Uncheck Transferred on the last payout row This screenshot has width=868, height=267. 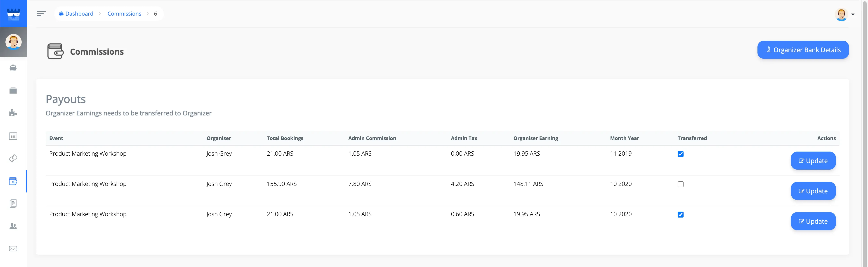pos(681,214)
